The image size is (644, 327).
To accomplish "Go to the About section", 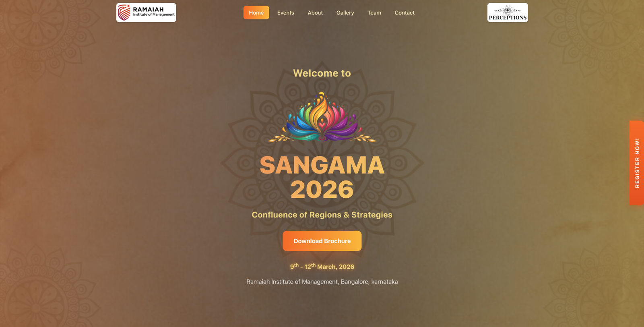I will 315,12.
